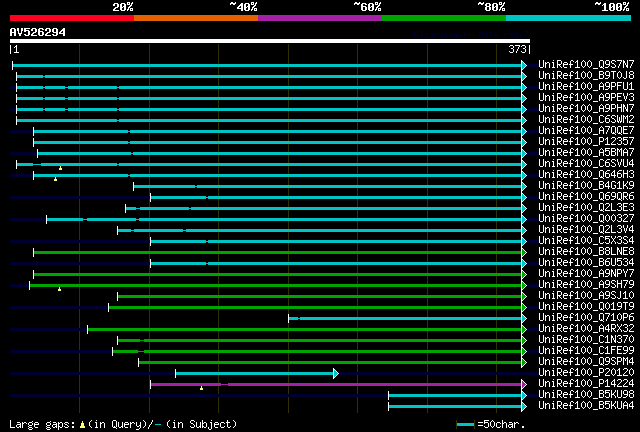Click the cyan ~100% identity legend segment
The height and width of the screenshot is (432, 640).
569,18
